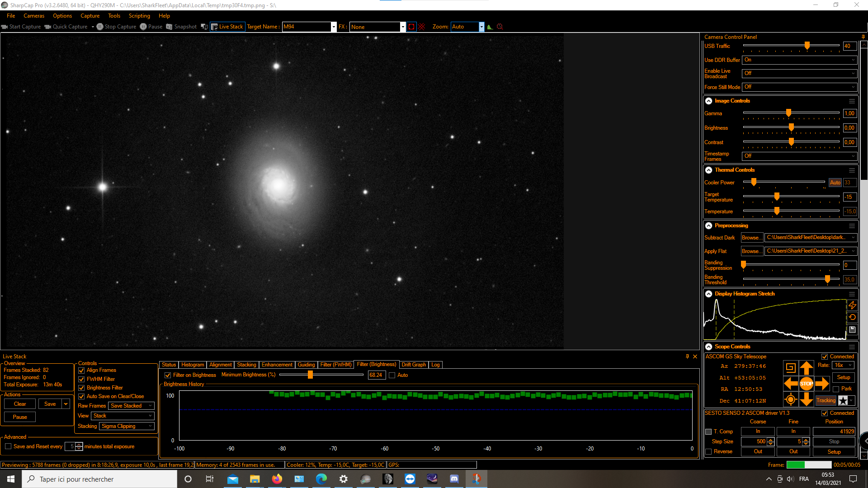Click the Minimum Brightness slider handle
Viewport: 868px width, 488px height.
pos(310,375)
